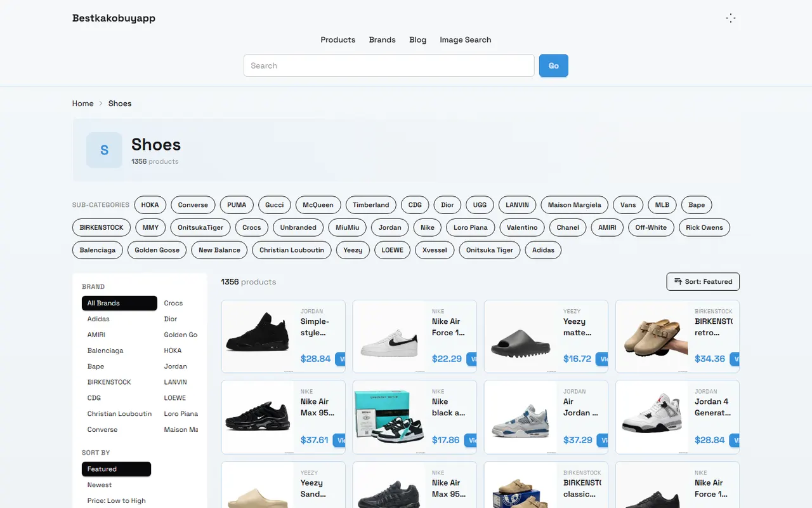Select the Golden Goose sub-category chip

pos(157,250)
